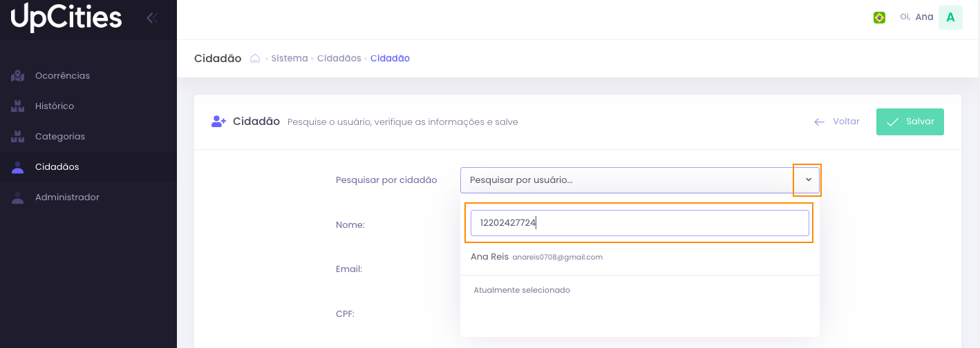980x348 pixels.
Task: Select Cidadãos in the sidebar
Action: pyautogui.click(x=88, y=167)
